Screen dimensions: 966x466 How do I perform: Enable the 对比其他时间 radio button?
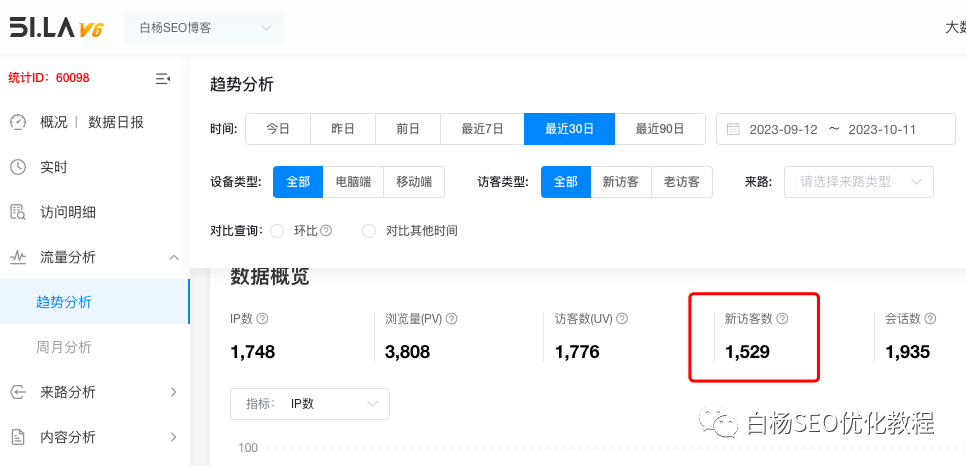(369, 231)
